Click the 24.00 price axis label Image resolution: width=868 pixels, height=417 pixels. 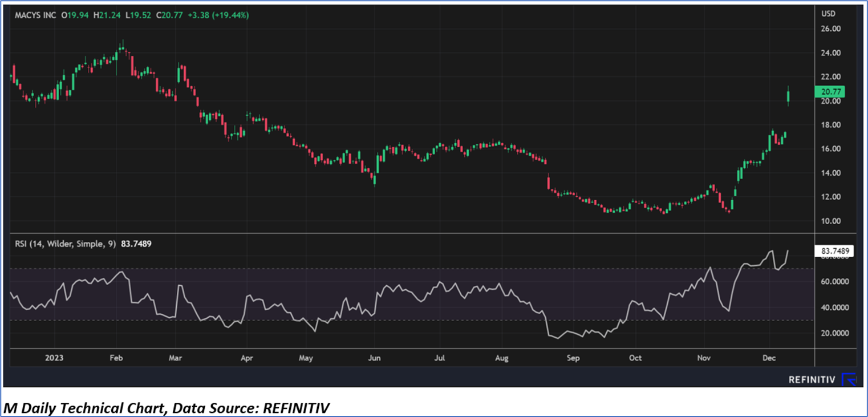pyautogui.click(x=830, y=53)
